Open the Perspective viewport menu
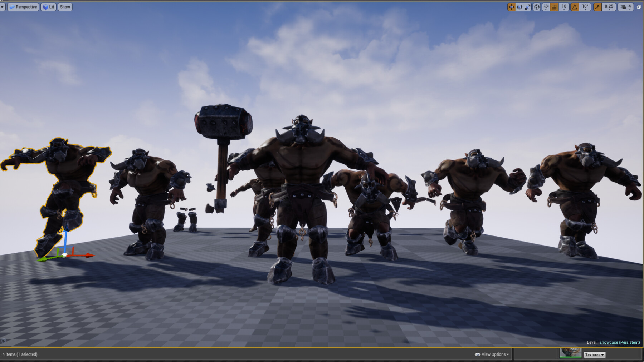The image size is (644, 362). pyautogui.click(x=23, y=7)
